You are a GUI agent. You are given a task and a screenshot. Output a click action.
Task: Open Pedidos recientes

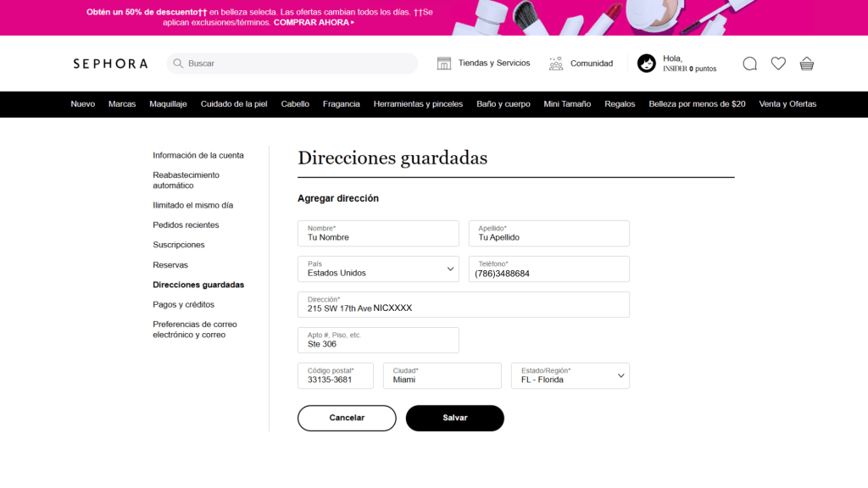coord(186,225)
